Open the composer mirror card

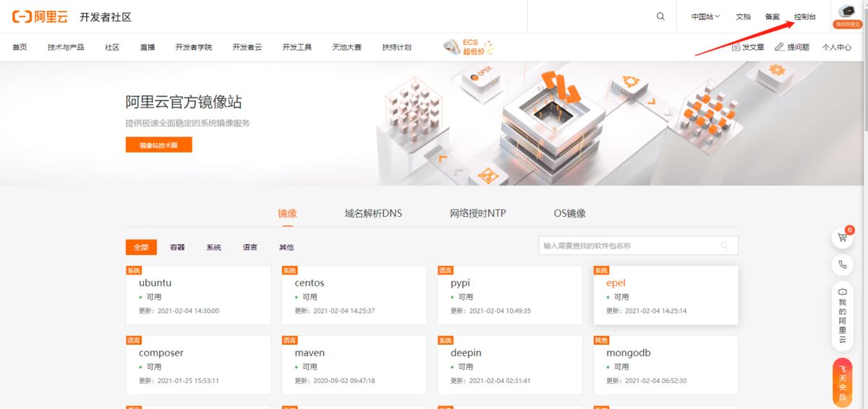[198, 365]
